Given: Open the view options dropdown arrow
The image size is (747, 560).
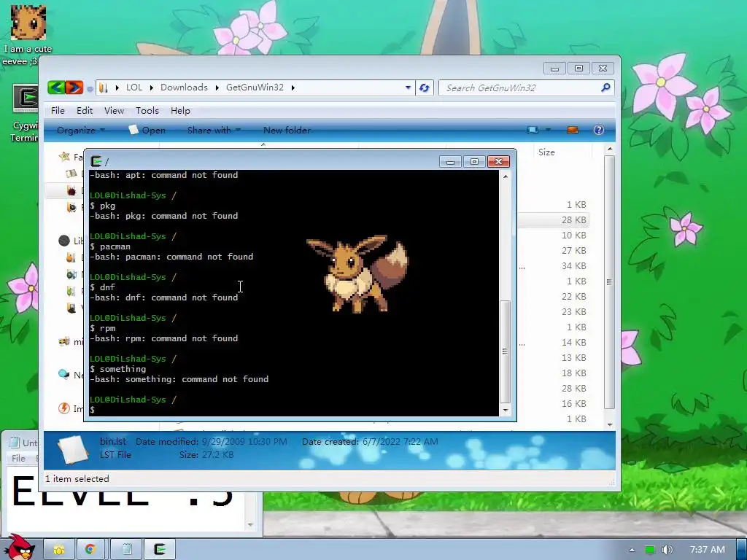Looking at the screenshot, I should pos(548,130).
